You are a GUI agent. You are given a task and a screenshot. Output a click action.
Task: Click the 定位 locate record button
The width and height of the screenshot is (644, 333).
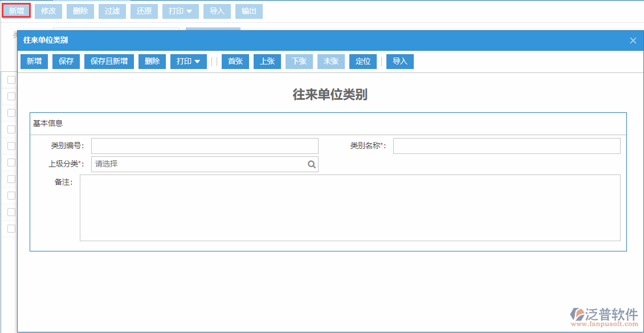tap(363, 61)
